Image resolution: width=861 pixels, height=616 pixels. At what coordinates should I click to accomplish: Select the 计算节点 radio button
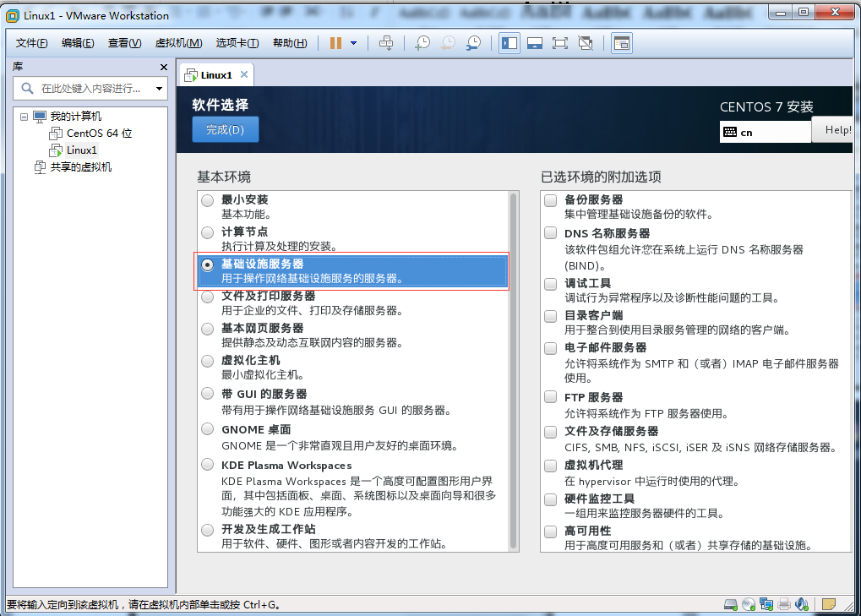tap(208, 232)
